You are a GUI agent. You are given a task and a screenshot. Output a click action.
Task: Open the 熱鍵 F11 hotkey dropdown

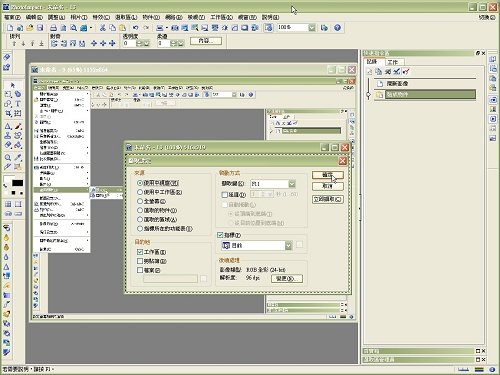point(292,184)
